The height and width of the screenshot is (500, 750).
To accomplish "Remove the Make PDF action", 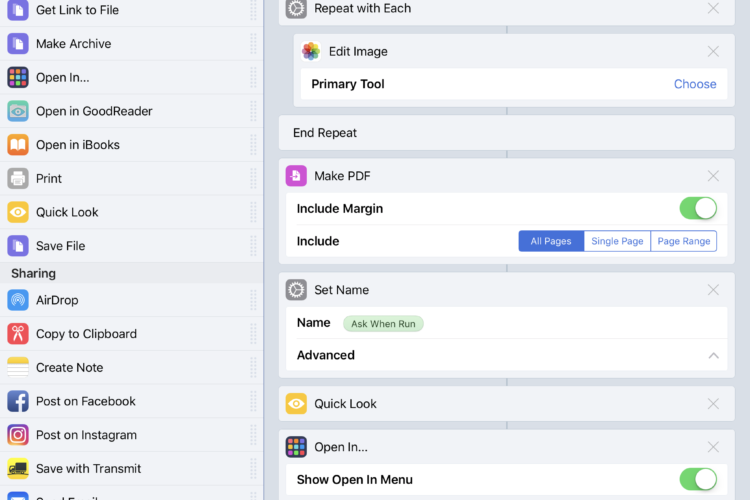I will 713,176.
